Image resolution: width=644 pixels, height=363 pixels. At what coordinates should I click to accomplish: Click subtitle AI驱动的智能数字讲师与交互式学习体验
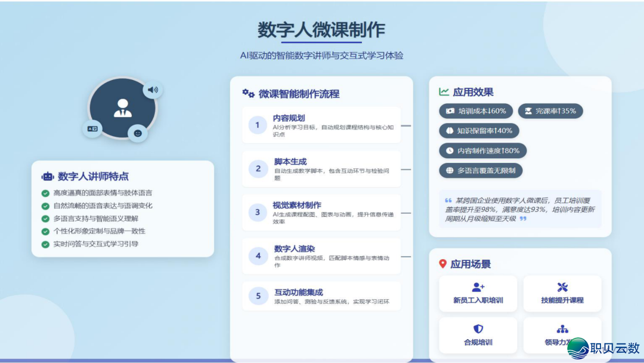pyautogui.click(x=321, y=56)
